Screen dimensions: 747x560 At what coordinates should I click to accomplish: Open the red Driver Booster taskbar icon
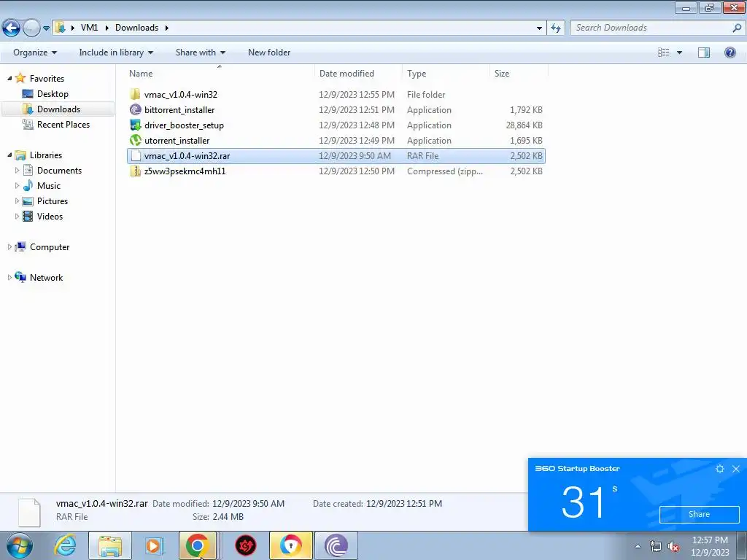pyautogui.click(x=245, y=545)
